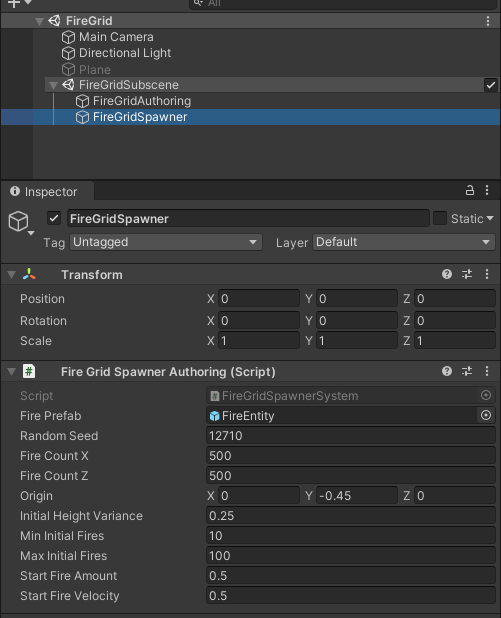The height and width of the screenshot is (618, 501).
Task: Edit the Random Seed value 12710
Action: (x=351, y=436)
